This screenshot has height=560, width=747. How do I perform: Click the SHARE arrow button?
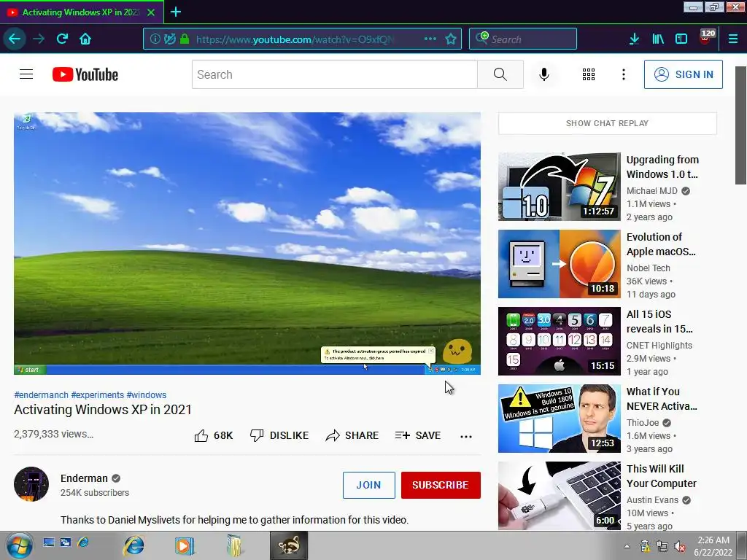pos(352,435)
